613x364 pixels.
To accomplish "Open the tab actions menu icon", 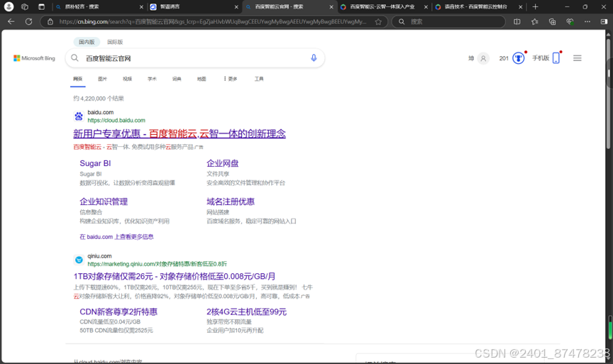I will pos(41,6).
